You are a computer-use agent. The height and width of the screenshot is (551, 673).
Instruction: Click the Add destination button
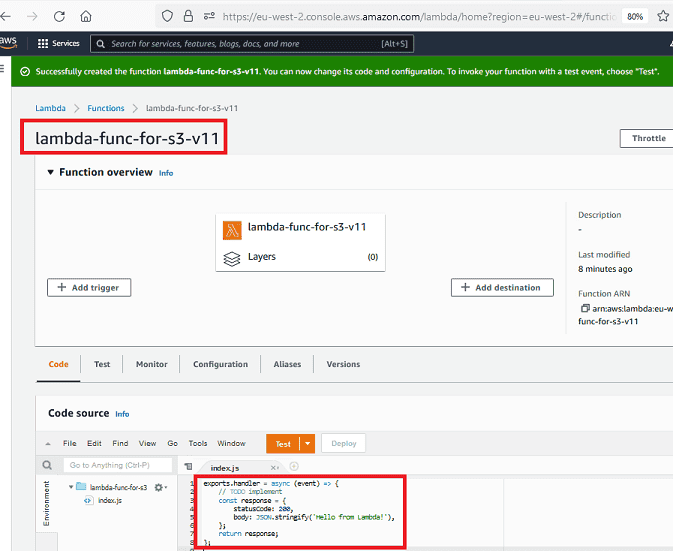pyautogui.click(x=502, y=287)
